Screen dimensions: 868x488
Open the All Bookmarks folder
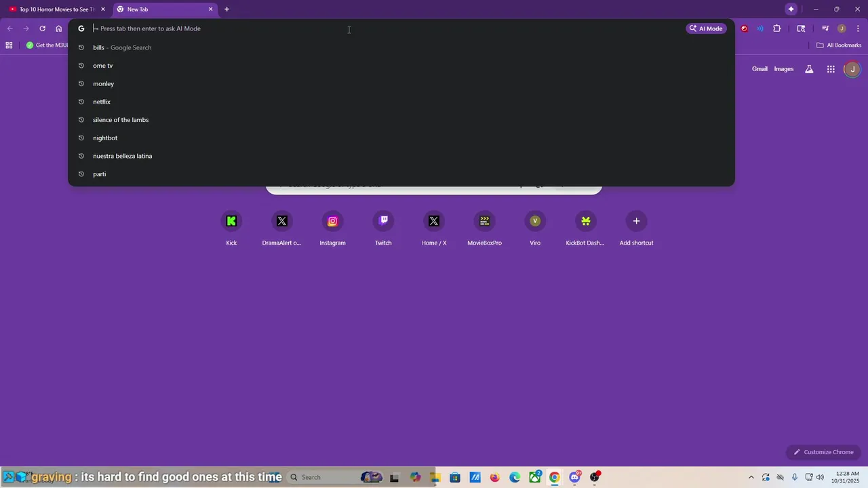(x=839, y=45)
